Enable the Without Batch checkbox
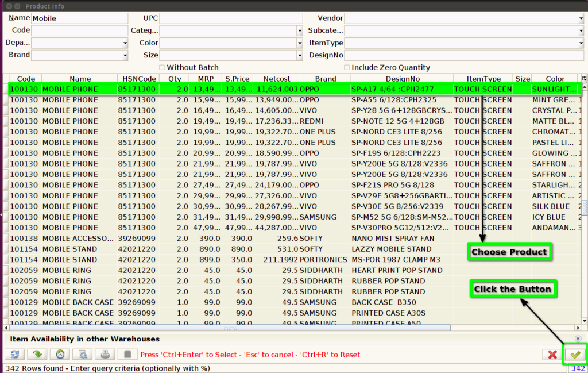The height and width of the screenshot is (373, 588). coord(162,68)
